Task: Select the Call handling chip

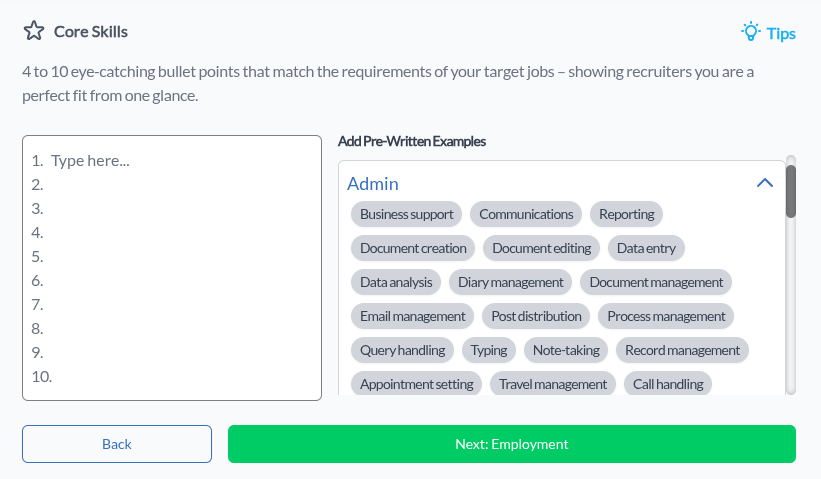Action: (x=668, y=384)
